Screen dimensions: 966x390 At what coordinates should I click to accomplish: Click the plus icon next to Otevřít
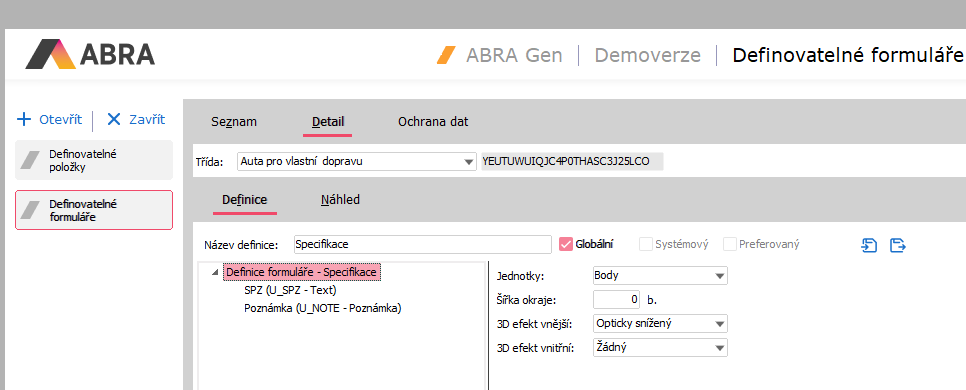(24, 119)
